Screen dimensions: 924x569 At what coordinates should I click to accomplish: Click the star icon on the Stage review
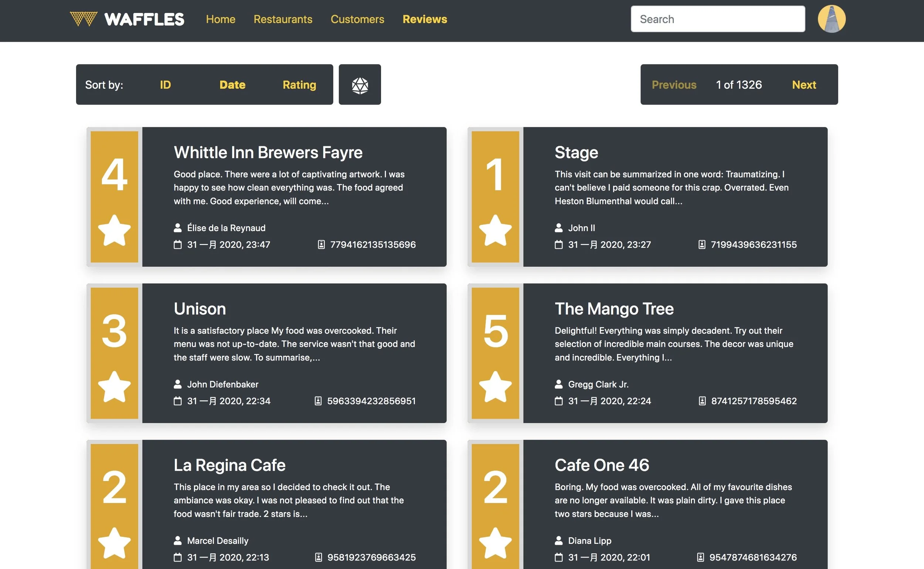click(x=495, y=230)
